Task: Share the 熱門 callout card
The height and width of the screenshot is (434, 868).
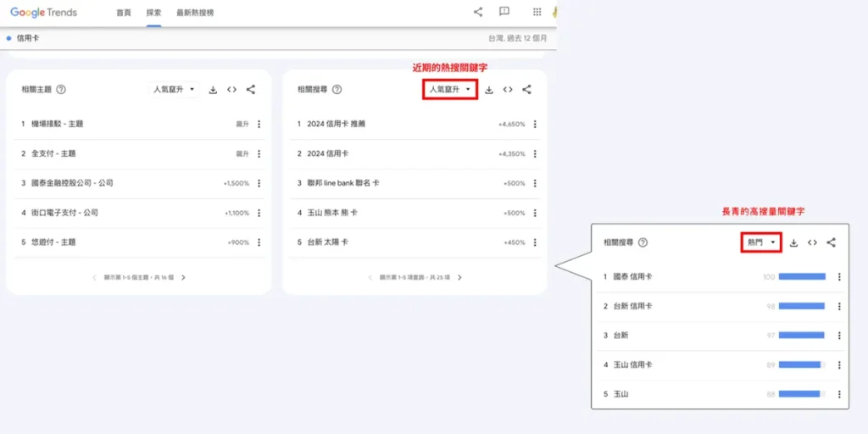Action: click(x=831, y=242)
